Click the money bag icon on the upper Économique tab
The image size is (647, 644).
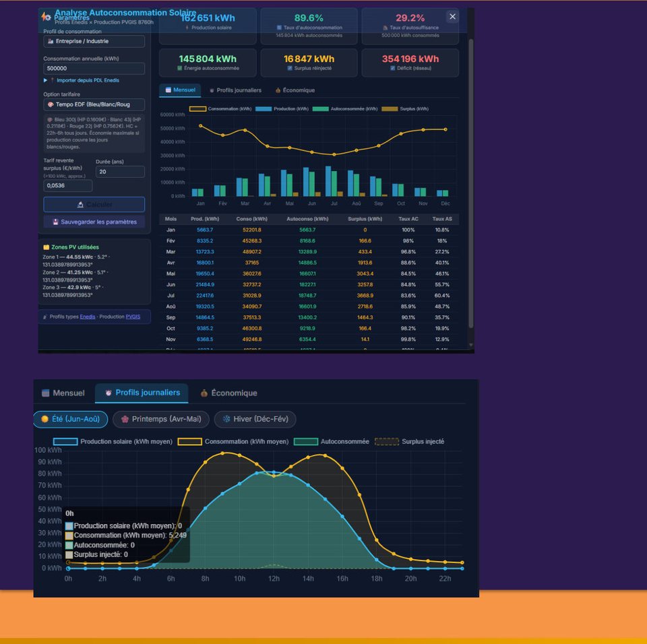(x=278, y=90)
